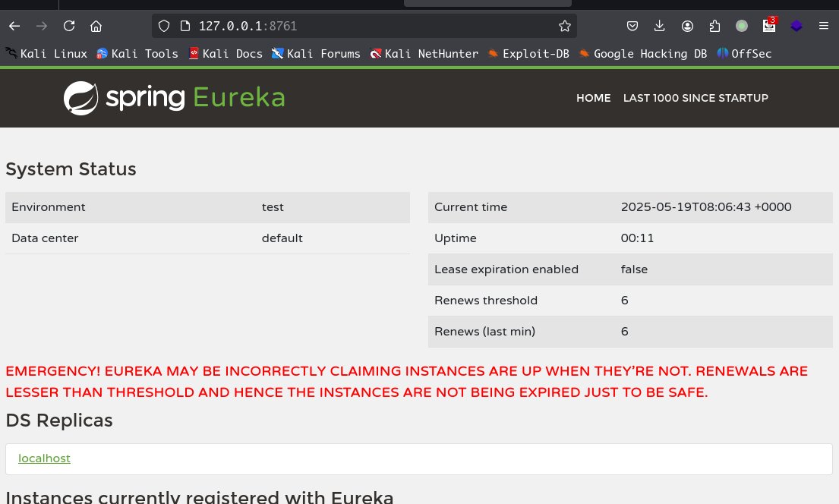Click the extension icon with red badge 3

tap(769, 25)
